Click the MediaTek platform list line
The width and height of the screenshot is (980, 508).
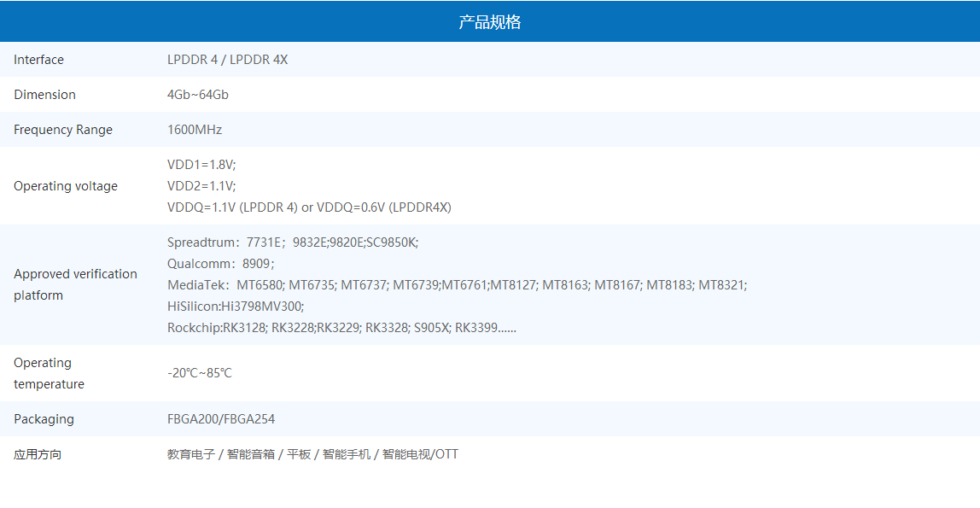(x=458, y=285)
